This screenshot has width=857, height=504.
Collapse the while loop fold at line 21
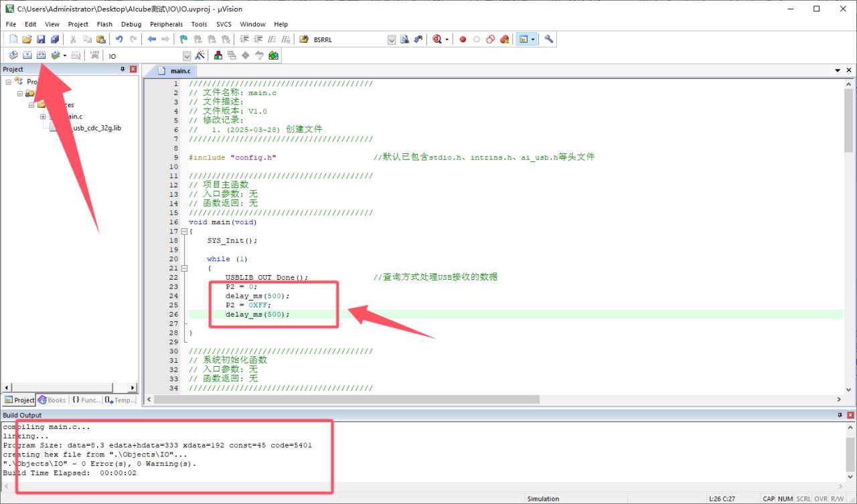click(x=184, y=268)
